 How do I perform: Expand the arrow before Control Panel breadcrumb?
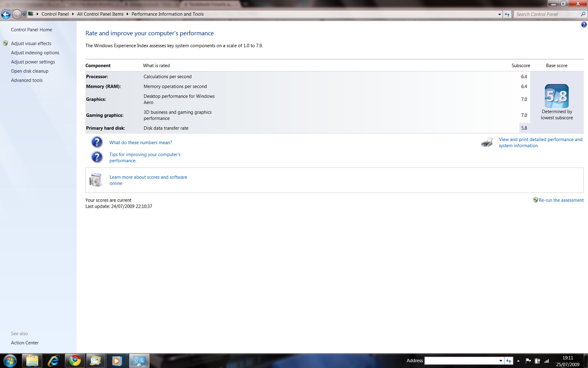click(38, 14)
